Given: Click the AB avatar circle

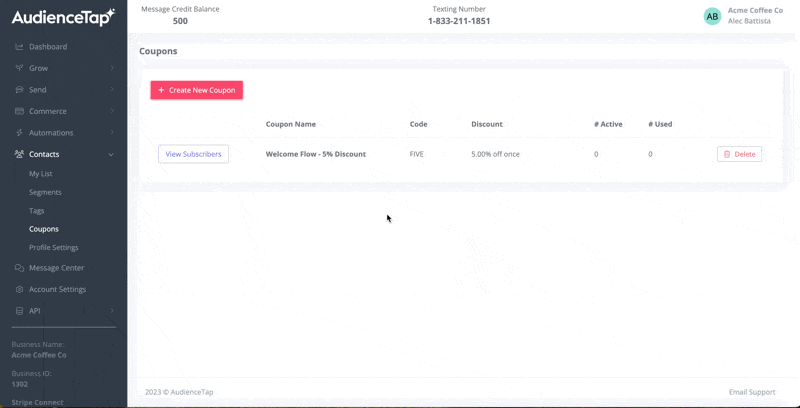Looking at the screenshot, I should click(712, 16).
